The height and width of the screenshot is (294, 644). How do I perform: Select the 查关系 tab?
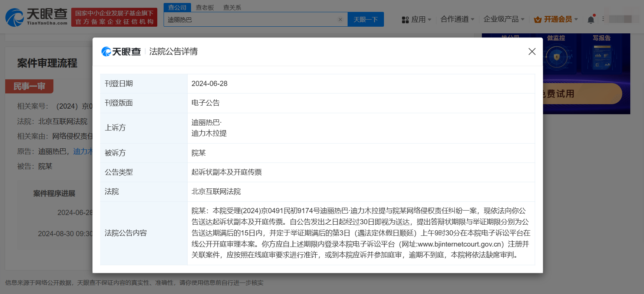pos(232,7)
